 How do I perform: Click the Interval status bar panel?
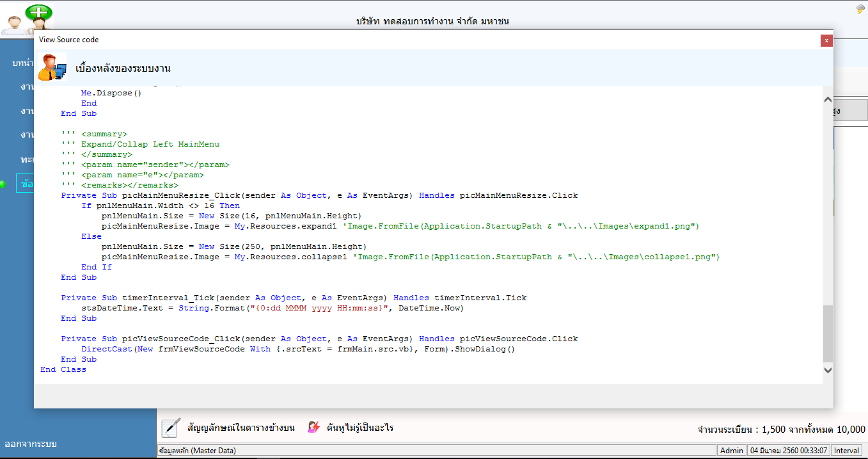pos(847,451)
